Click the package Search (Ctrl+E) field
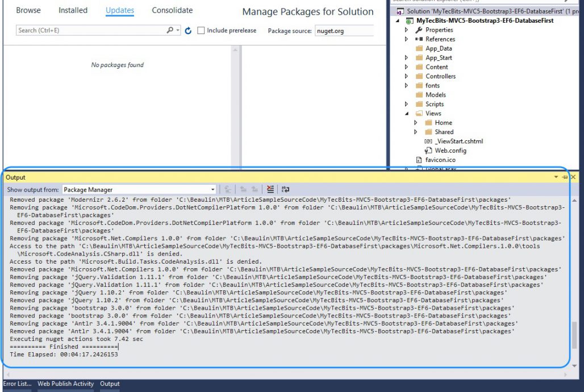Image resolution: width=584 pixels, height=392 pixels. pyautogui.click(x=90, y=30)
